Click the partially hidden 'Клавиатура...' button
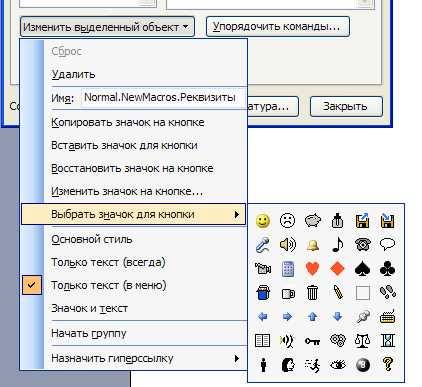422x387 pixels. tap(273, 106)
